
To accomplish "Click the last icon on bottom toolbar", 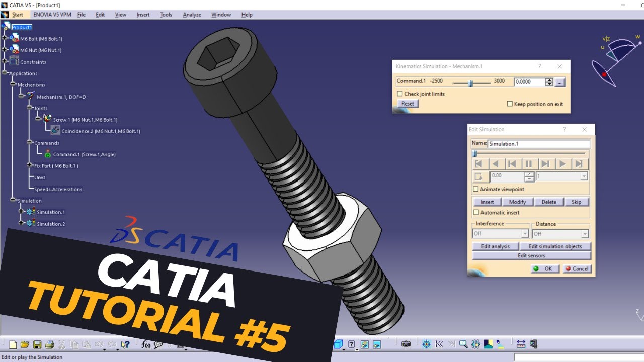I will [533, 344].
